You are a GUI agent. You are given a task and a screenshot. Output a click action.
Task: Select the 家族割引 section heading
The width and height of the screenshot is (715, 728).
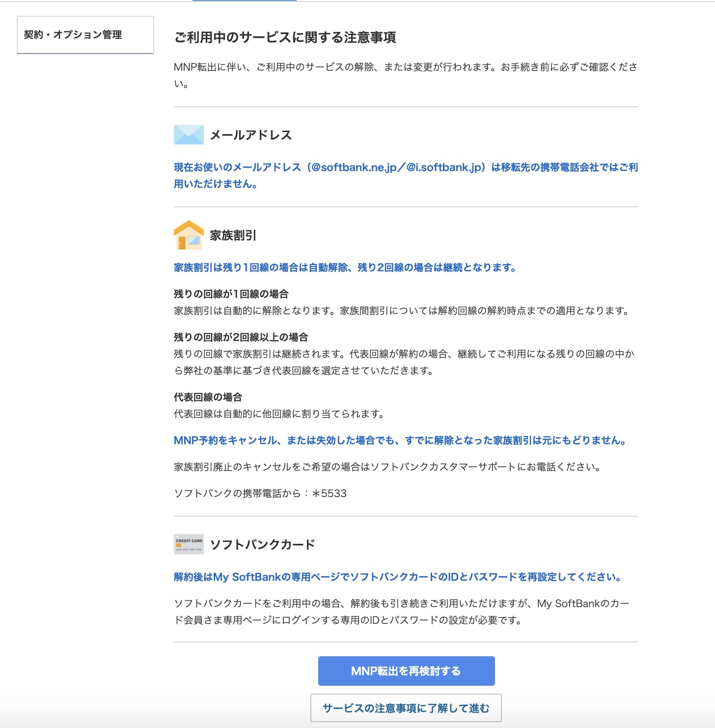233,236
